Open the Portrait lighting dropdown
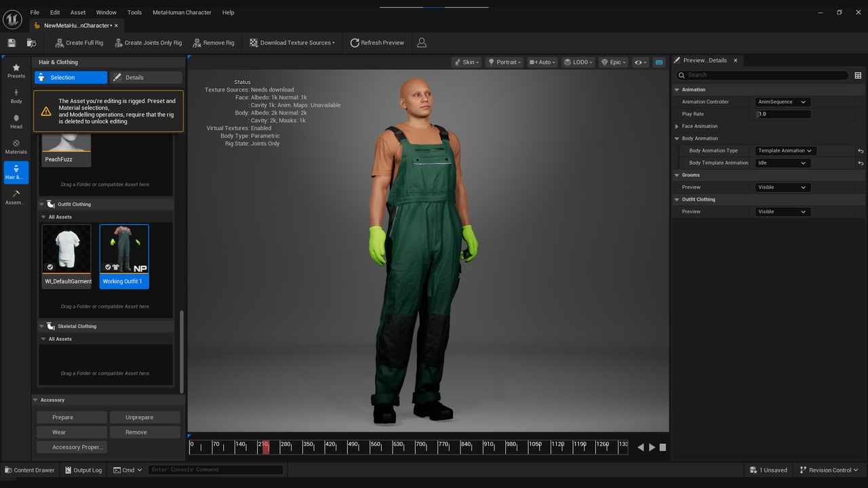Screen dimensions: 868x488 click(x=505, y=62)
